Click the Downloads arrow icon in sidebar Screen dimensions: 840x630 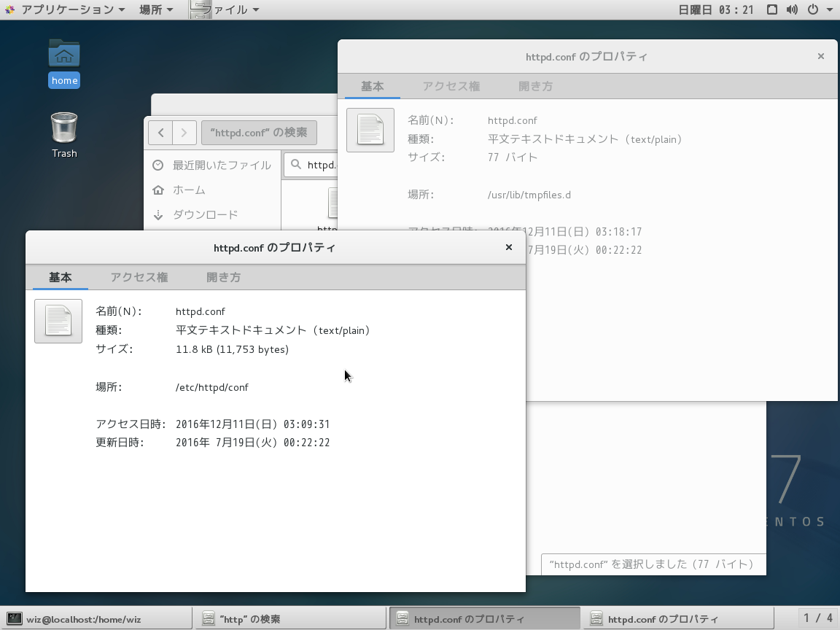[157, 215]
